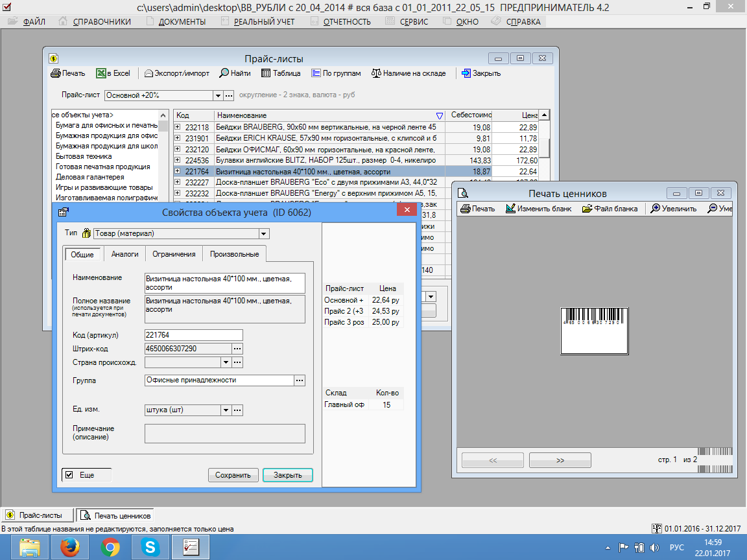Click Закрыть in Прайс-листы toolbar
The height and width of the screenshot is (560, 747).
coord(480,73)
